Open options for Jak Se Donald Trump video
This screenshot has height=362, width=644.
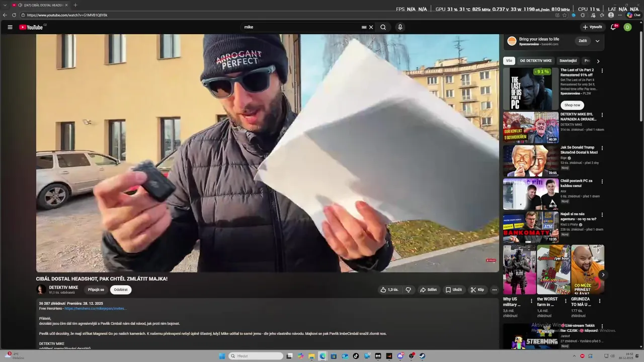(x=602, y=148)
